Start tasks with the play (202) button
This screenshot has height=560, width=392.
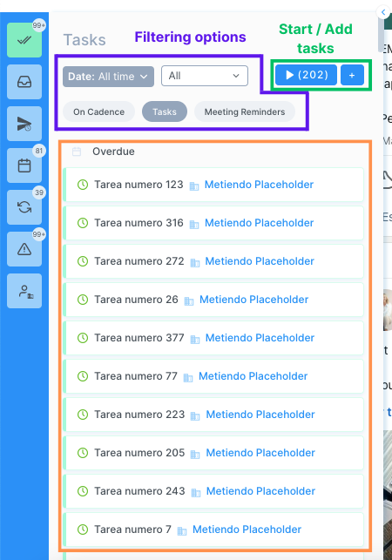pyautogui.click(x=307, y=75)
